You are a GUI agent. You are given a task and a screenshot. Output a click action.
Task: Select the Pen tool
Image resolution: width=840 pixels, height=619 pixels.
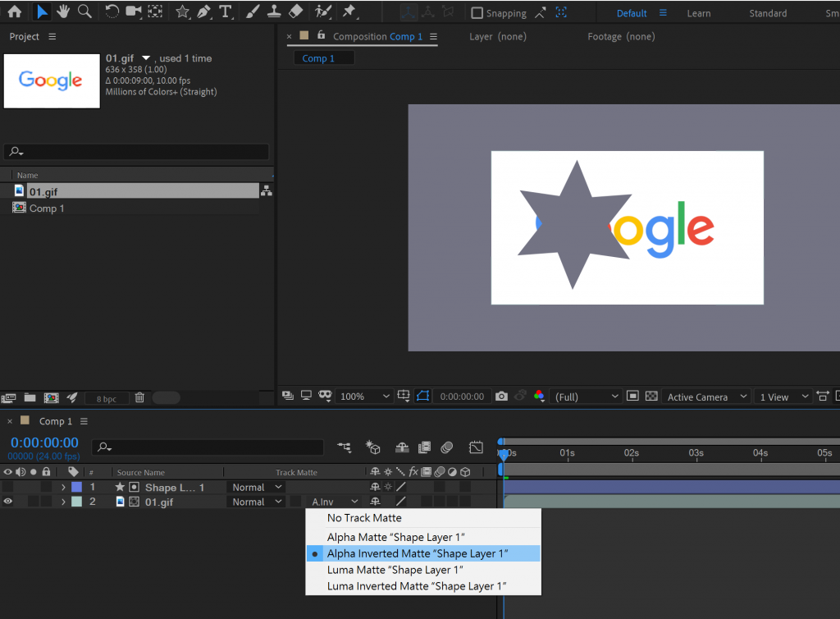204,12
